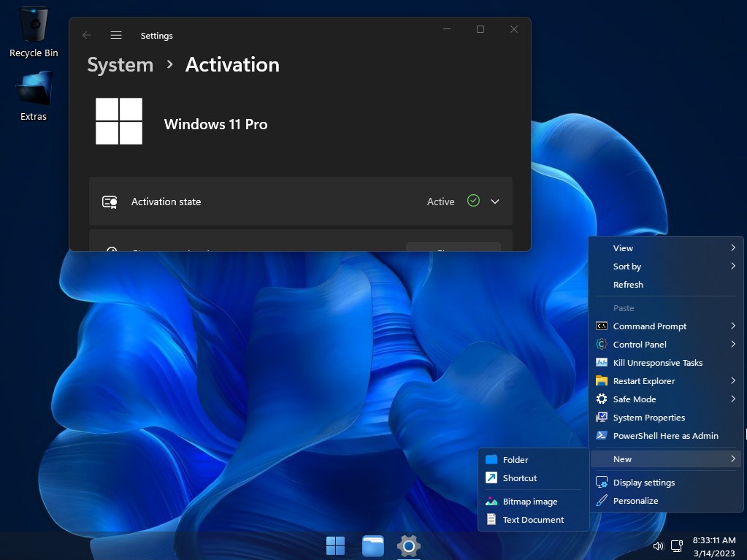Image resolution: width=747 pixels, height=560 pixels.
Task: Click the network tray icon
Action: click(x=677, y=545)
